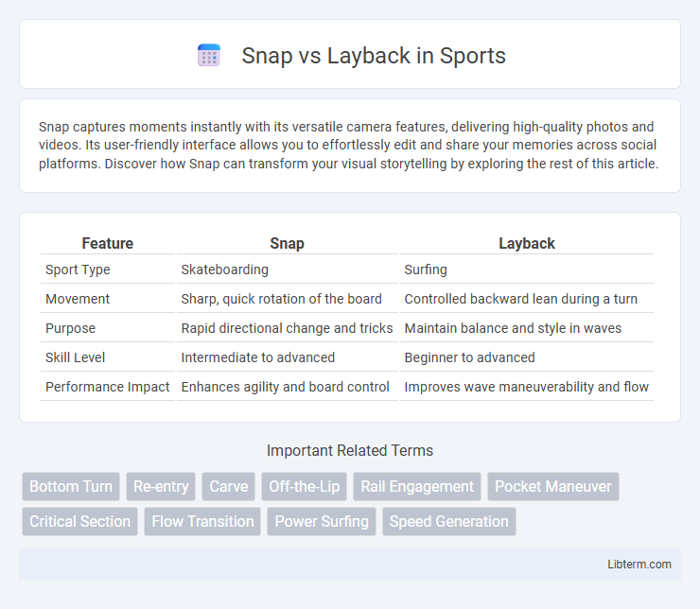This screenshot has height=609, width=700.
Task: Click 'Rapid directional change and tricks' cell
Action: [x=287, y=328]
